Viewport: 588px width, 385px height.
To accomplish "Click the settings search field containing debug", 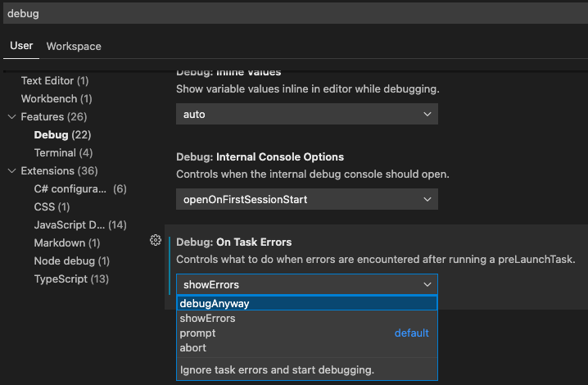I will (x=296, y=13).
